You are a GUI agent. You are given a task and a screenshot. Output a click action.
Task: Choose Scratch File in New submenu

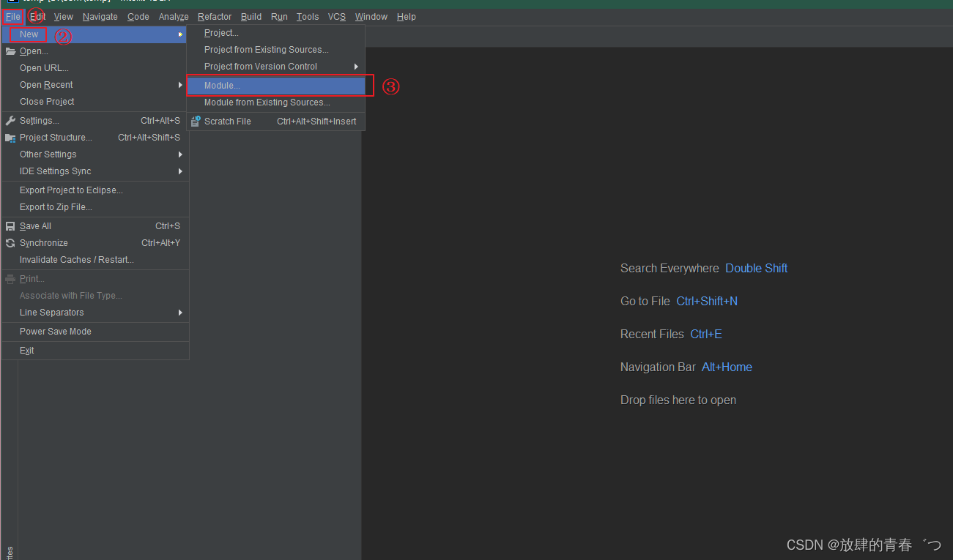coord(275,122)
